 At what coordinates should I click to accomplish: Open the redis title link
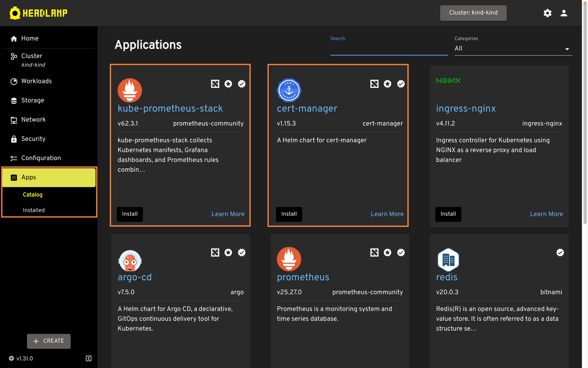tap(447, 277)
